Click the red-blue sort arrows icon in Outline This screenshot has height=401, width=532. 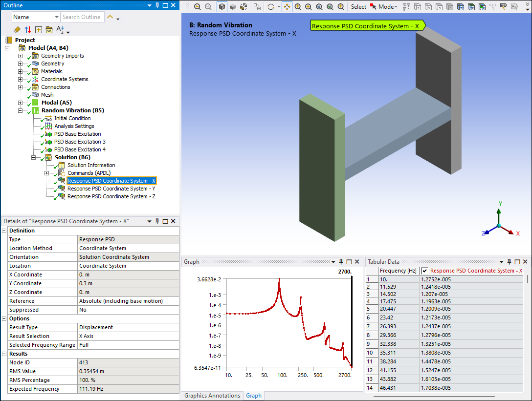point(28,30)
